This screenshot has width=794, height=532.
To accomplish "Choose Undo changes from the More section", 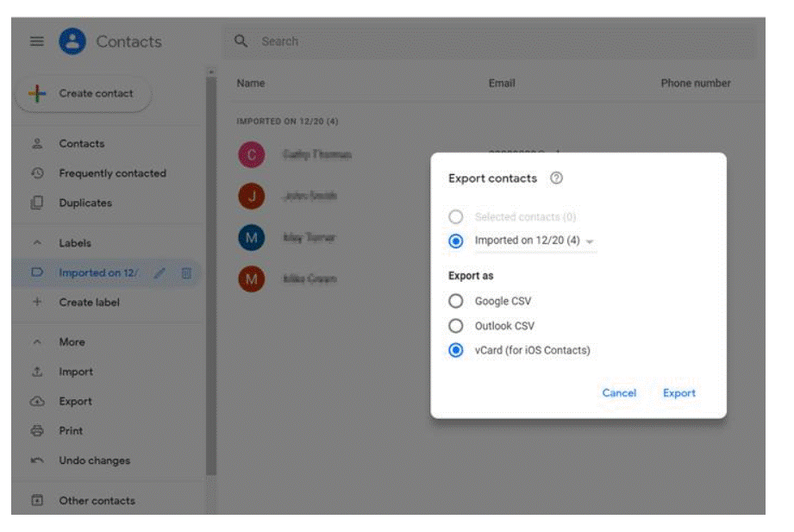I will [x=94, y=460].
